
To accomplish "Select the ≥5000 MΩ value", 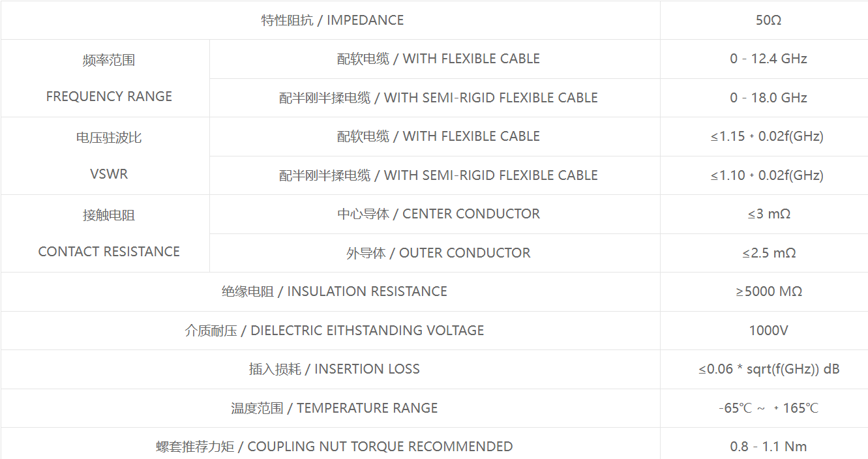I will [x=769, y=291].
